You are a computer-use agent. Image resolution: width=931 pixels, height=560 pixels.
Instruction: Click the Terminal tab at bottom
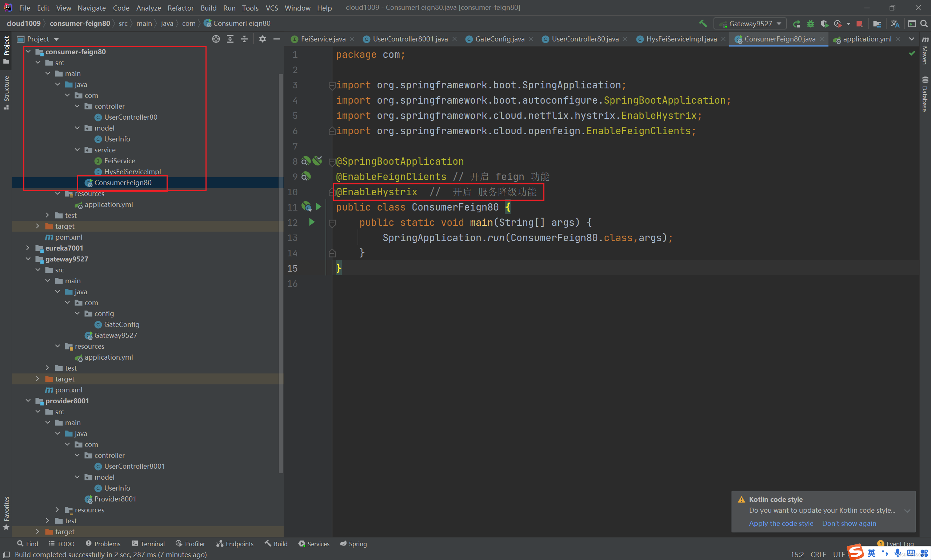tap(151, 544)
